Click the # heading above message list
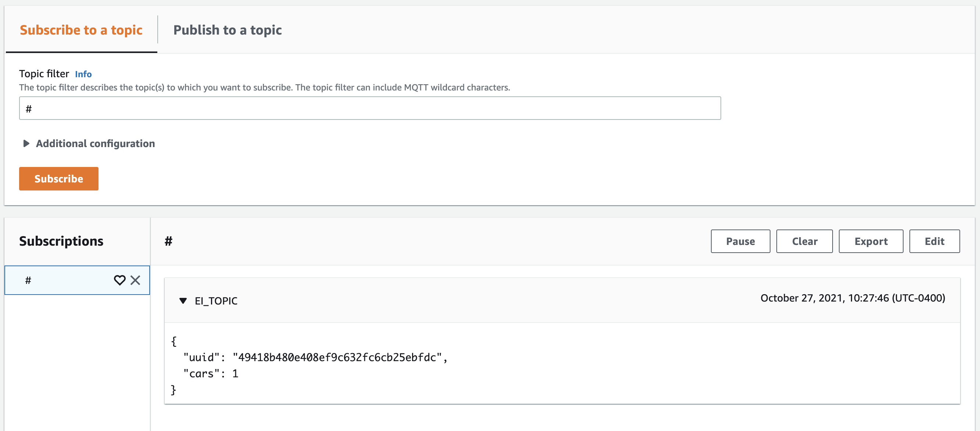The width and height of the screenshot is (980, 431). click(x=168, y=241)
